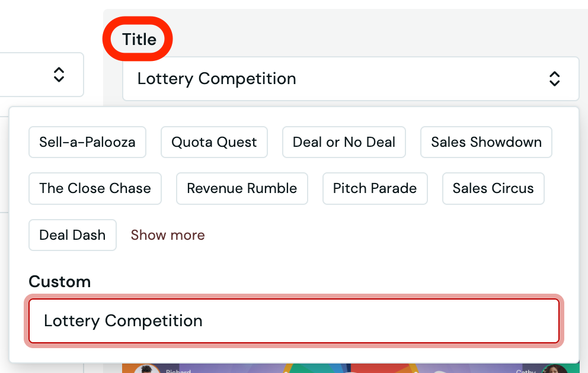The image size is (588, 373).
Task: Click the Custom section heading
Action: [59, 281]
